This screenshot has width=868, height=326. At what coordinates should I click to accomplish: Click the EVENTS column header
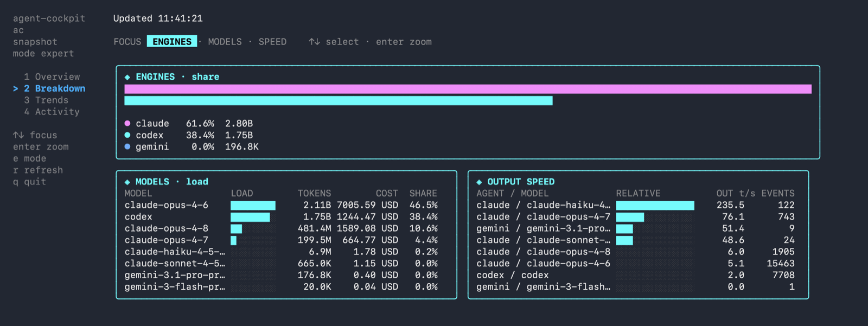778,194
